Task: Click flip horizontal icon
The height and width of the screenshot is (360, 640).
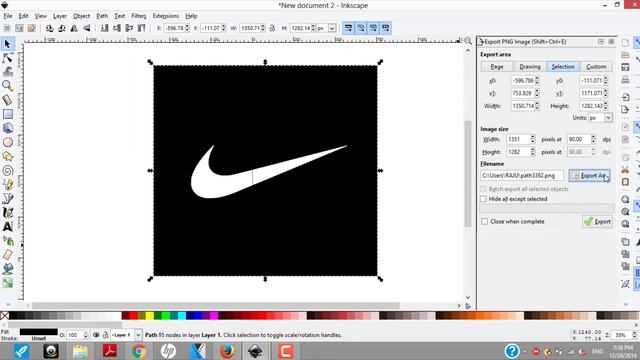Action: [x=74, y=28]
